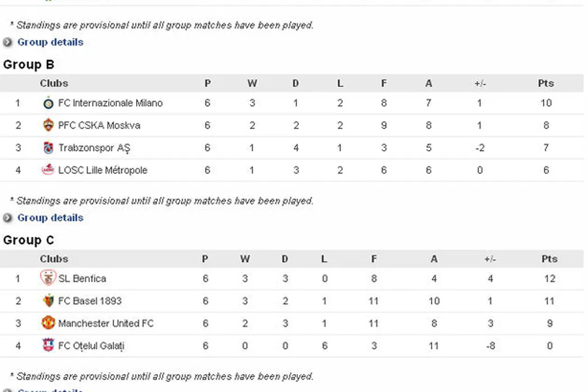
Task: Expand Group details arrow above Group C
Action: click(x=8, y=218)
